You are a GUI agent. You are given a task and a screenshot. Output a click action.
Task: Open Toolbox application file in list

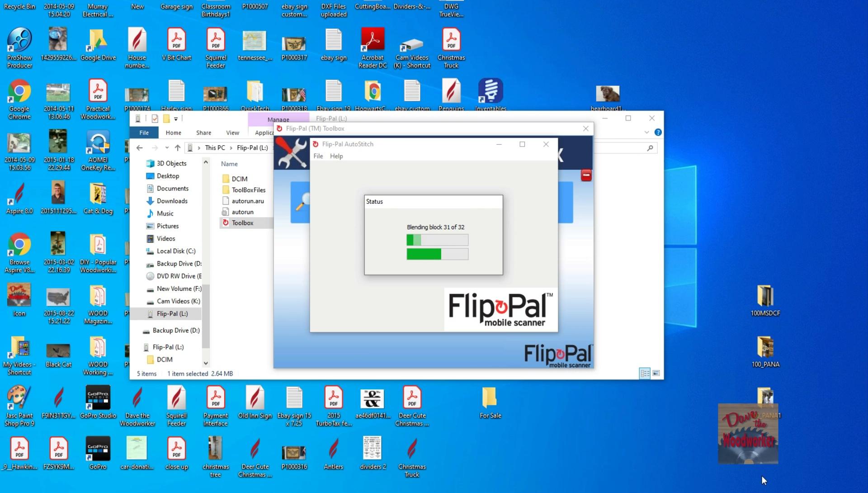click(x=242, y=223)
